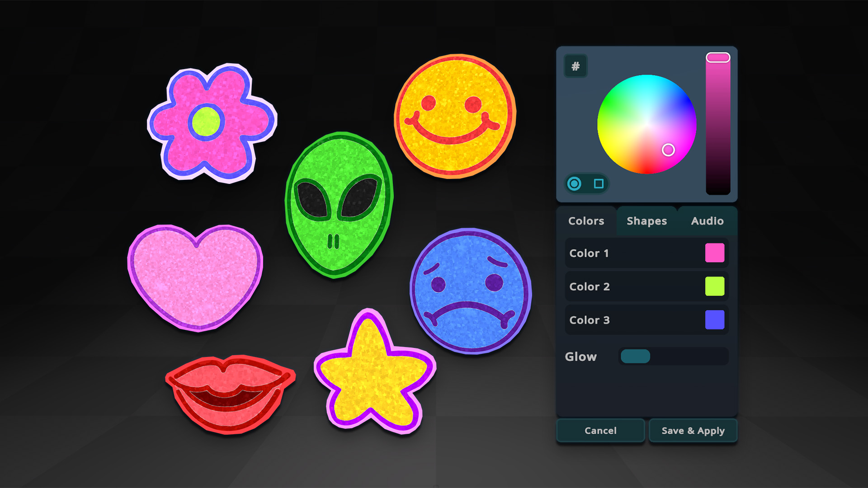The width and height of the screenshot is (868, 488).
Task: Click the Glow slider
Action: [x=673, y=356]
